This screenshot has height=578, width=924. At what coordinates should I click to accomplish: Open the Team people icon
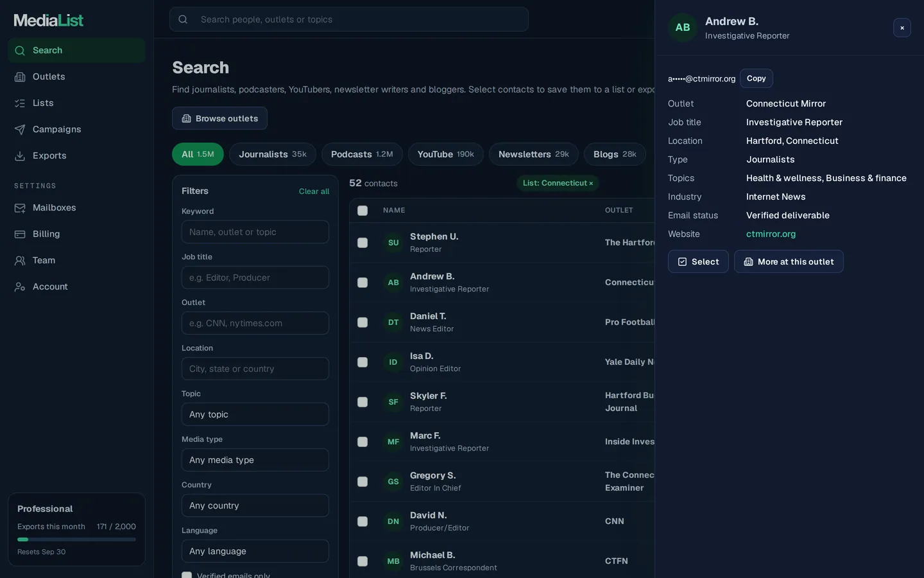pos(20,260)
